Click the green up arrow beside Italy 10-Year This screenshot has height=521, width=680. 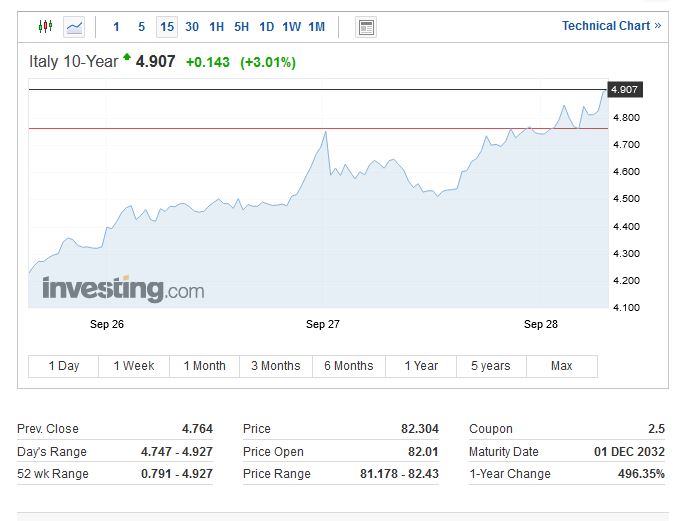127,60
